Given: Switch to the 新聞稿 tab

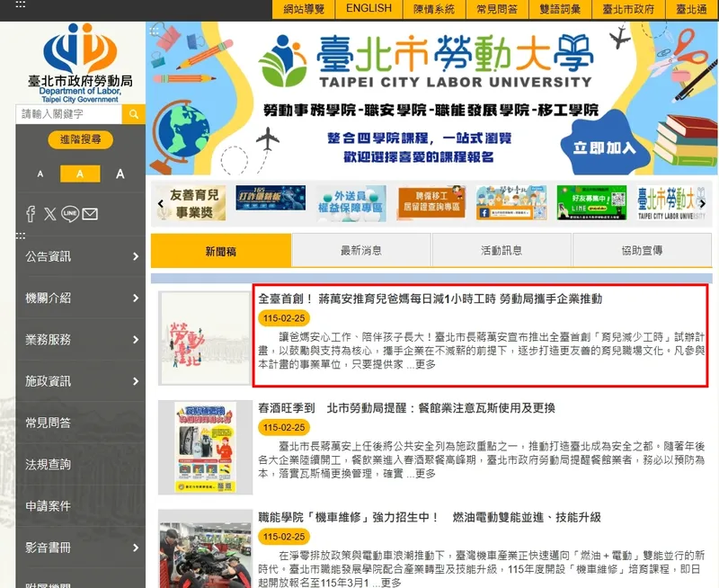Looking at the screenshot, I should pyautogui.click(x=221, y=251).
